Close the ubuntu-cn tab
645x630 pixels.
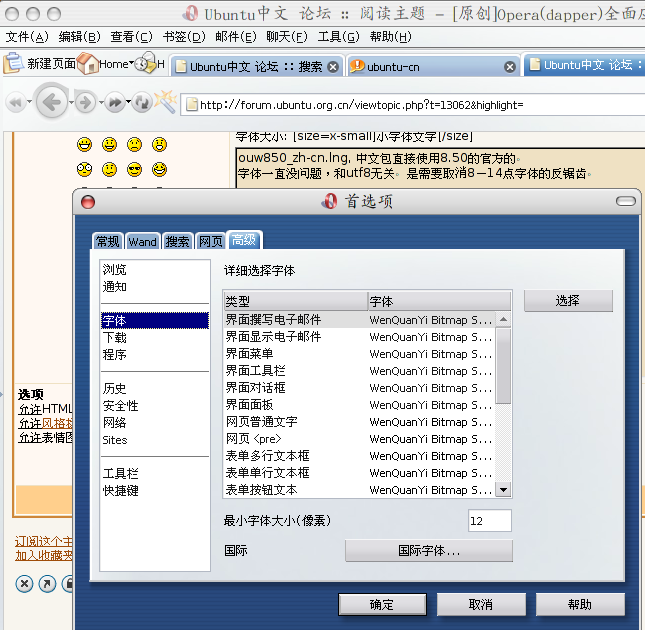click(x=510, y=67)
